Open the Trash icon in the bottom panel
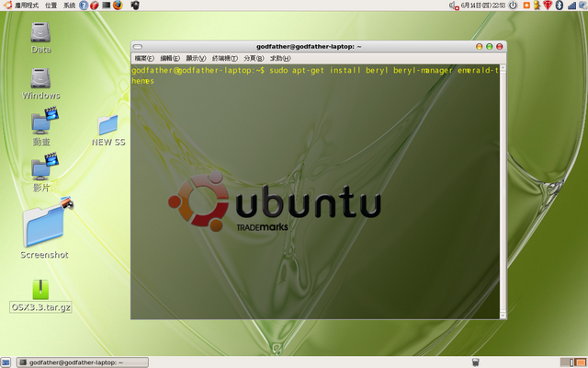 (475, 362)
